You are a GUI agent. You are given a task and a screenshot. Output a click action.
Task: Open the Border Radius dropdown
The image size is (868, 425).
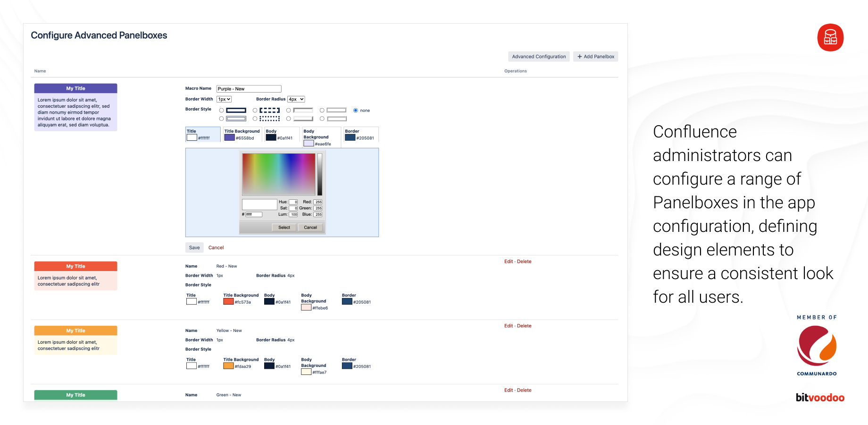[x=295, y=99]
